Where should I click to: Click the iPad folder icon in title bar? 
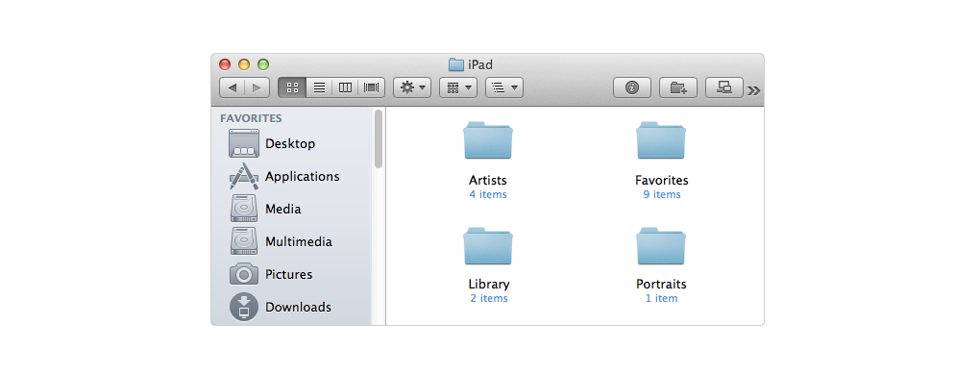click(456, 64)
